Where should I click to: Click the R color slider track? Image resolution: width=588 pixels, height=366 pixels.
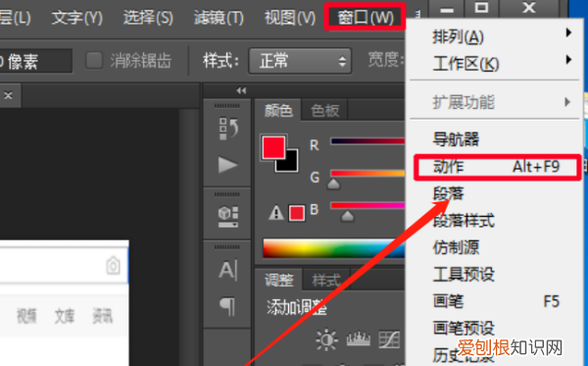367,140
